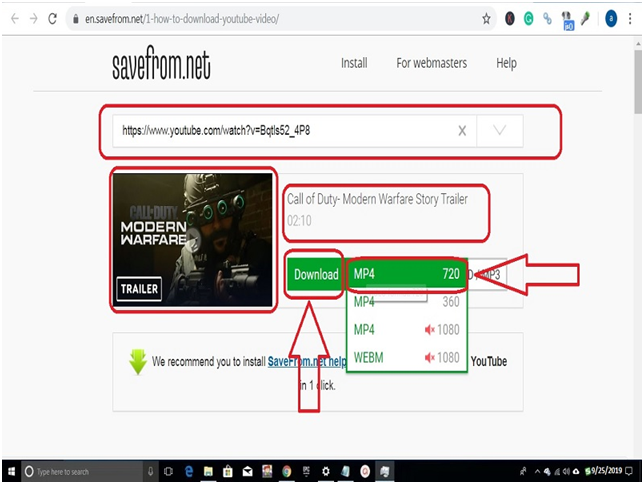Open the extension icon with blue badge

pyautogui.click(x=568, y=20)
